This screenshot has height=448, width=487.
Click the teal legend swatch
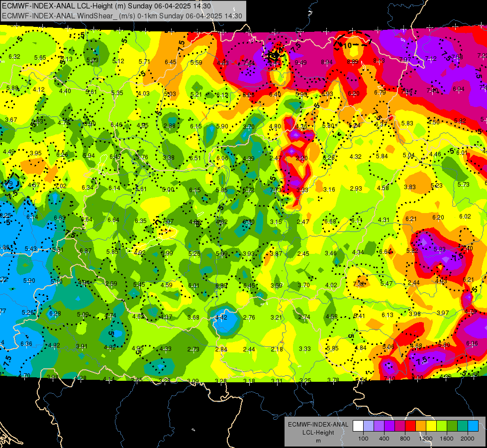pos(463,426)
